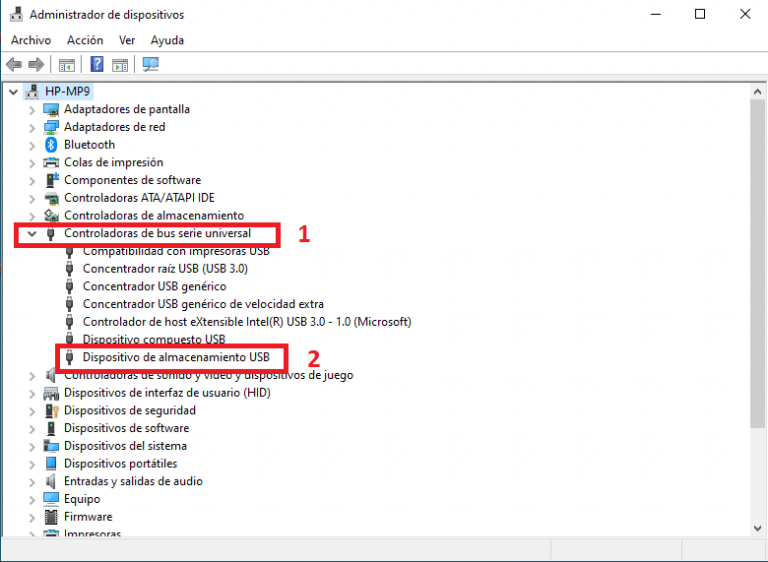Select Dispositivo de almacenamiento USB
The height and width of the screenshot is (562, 768).
coord(176,357)
